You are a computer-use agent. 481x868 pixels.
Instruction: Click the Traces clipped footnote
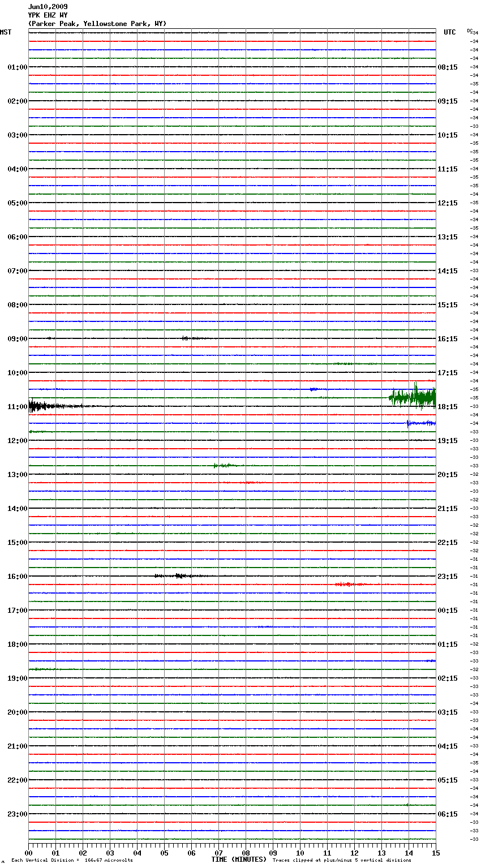tap(342, 860)
